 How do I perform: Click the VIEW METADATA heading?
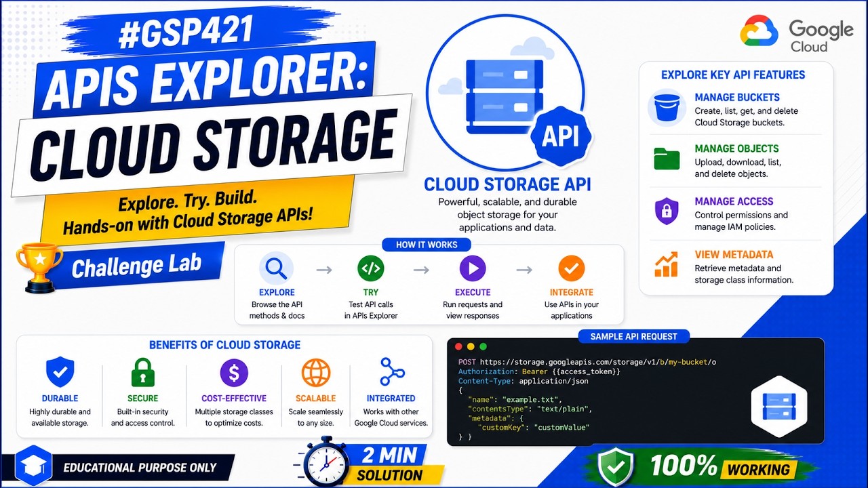(x=734, y=255)
